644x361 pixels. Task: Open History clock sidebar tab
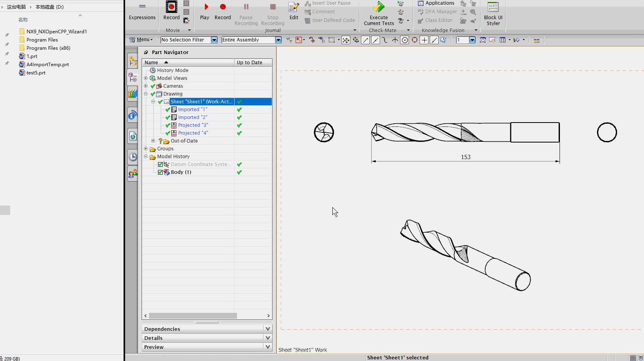click(x=133, y=157)
